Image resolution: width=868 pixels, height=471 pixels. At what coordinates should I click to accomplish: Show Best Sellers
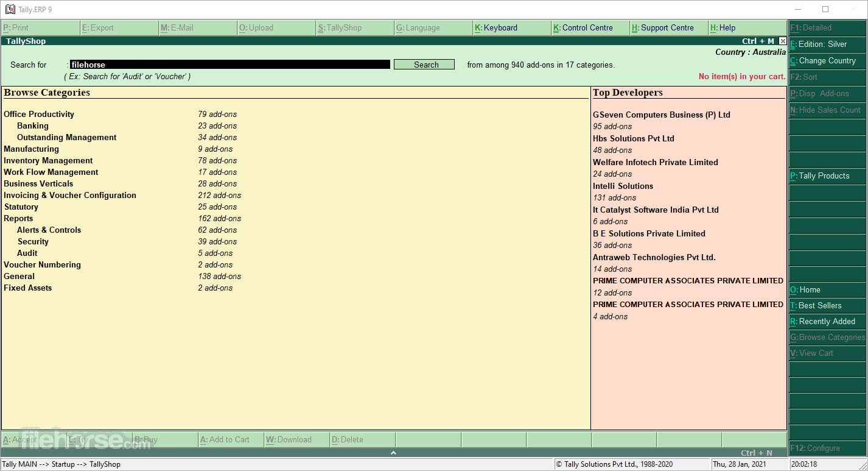pyautogui.click(x=827, y=306)
